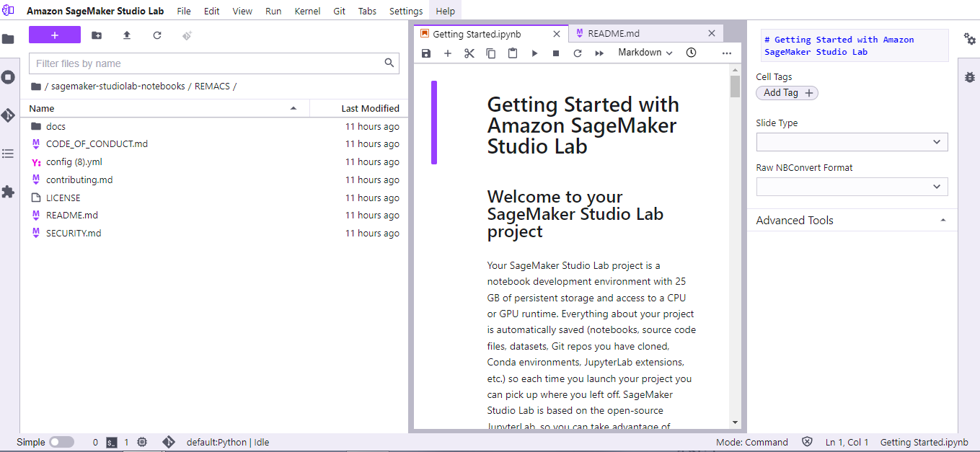Screen dimensions: 980x452
Task: Cut the selected cell with scissors icon
Action: [469, 53]
